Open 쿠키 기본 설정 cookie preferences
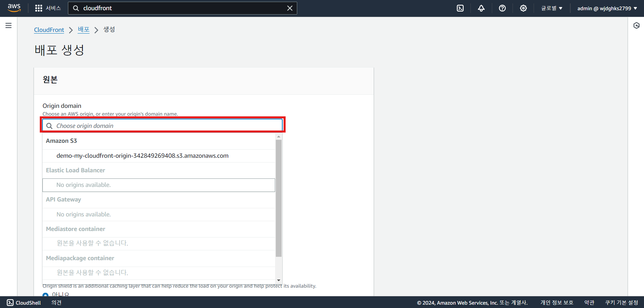The image size is (644, 308). click(622, 303)
